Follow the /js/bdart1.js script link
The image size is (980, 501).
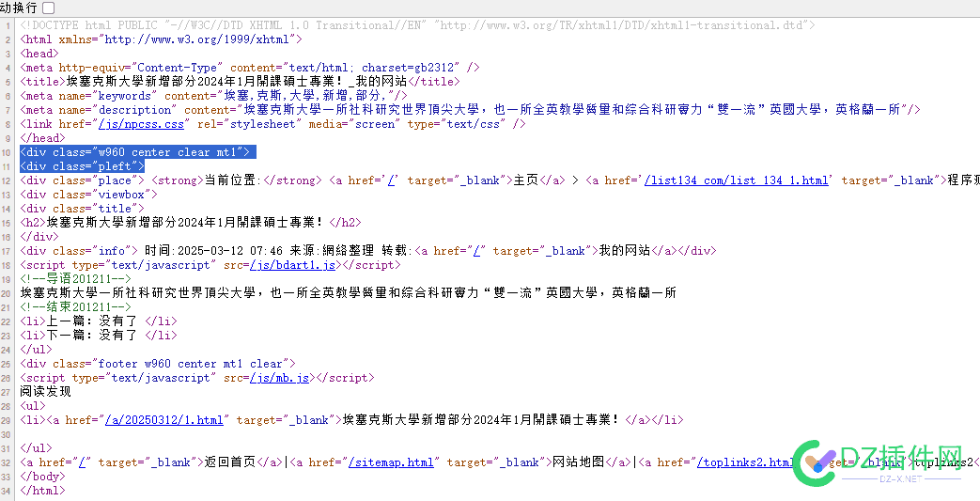(x=292, y=264)
